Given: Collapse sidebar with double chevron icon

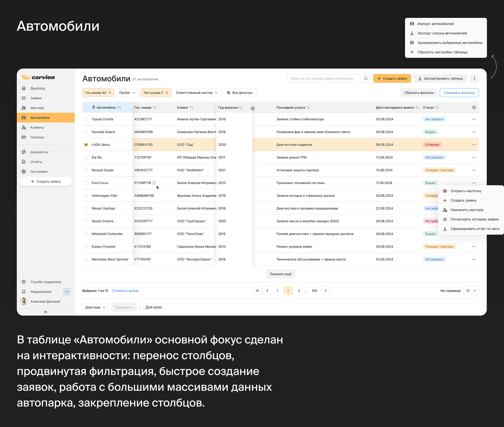Looking at the screenshot, I should (46, 312).
